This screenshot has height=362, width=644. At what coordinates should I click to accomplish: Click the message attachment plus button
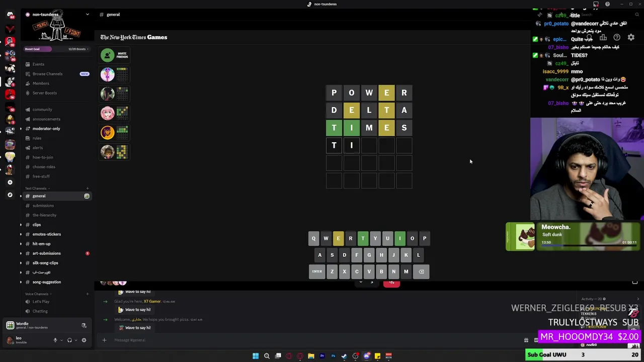(x=104, y=340)
